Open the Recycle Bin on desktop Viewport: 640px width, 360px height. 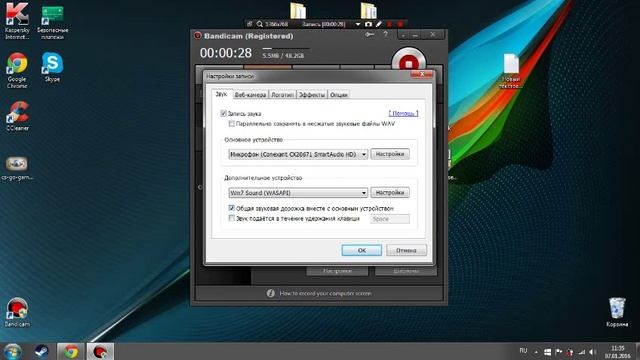tap(617, 312)
